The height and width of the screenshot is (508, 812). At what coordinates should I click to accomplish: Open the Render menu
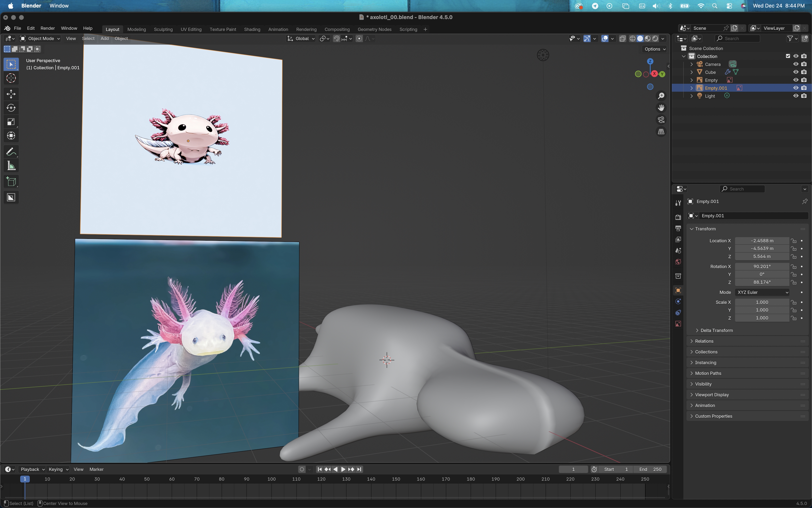pos(48,28)
